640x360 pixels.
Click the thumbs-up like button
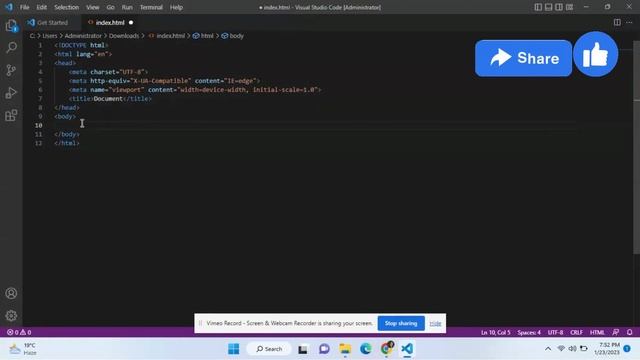(596, 54)
